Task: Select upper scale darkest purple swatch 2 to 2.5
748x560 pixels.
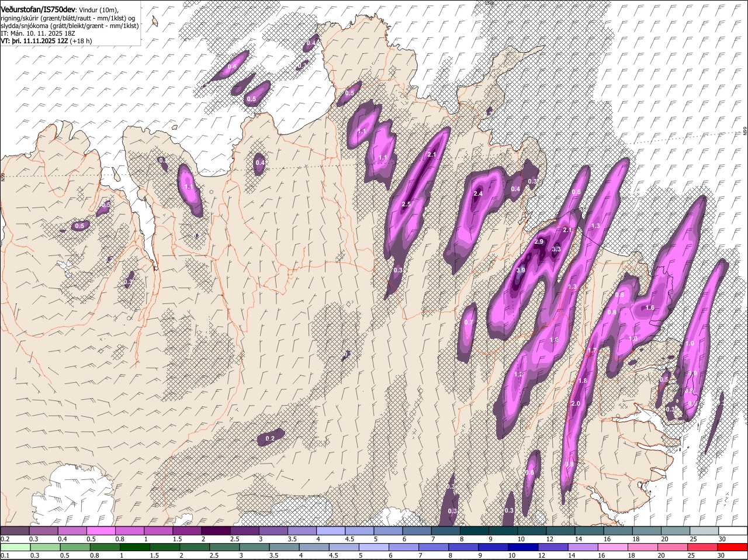Action: pyautogui.click(x=216, y=531)
